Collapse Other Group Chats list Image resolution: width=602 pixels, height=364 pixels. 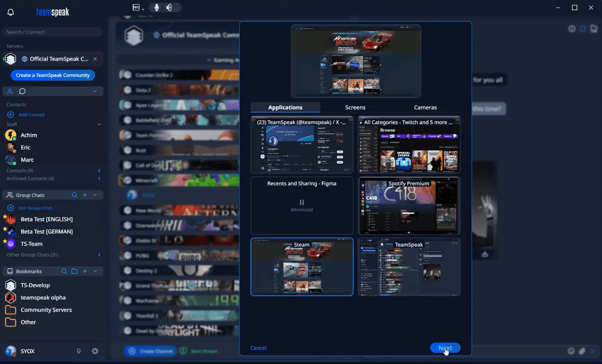click(99, 254)
